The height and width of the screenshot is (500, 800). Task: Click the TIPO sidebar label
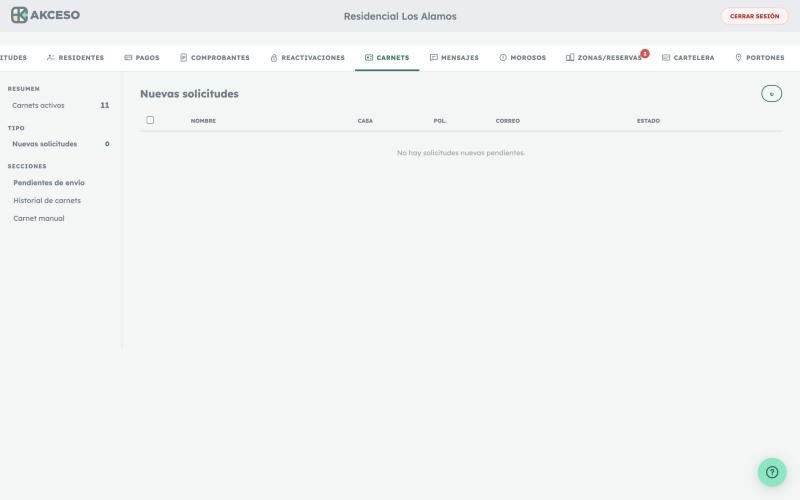tap(16, 128)
